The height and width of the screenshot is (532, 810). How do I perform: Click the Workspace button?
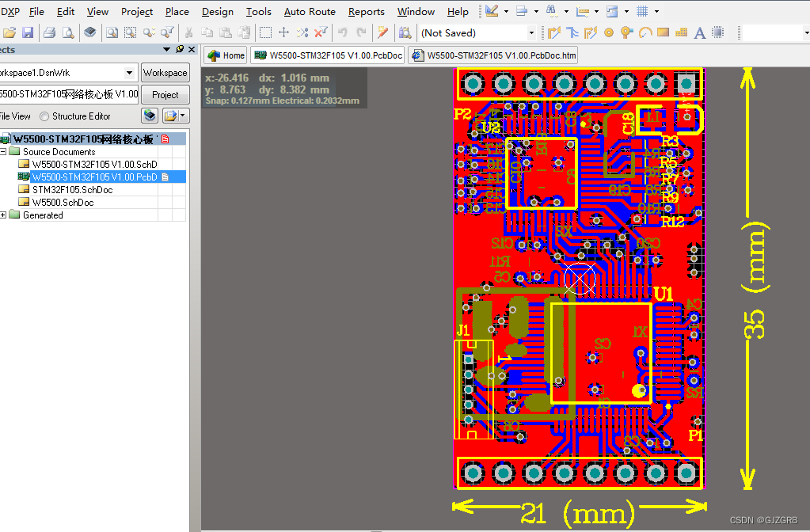[x=165, y=72]
